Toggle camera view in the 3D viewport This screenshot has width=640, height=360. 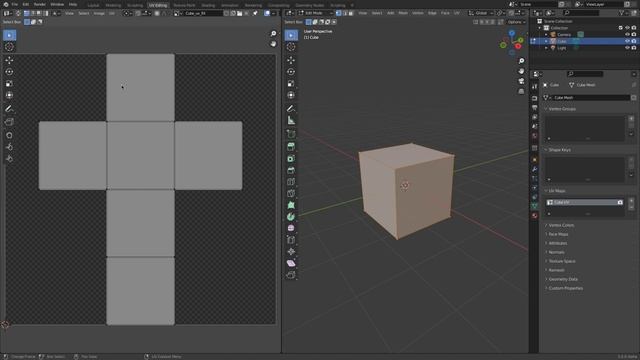521,81
